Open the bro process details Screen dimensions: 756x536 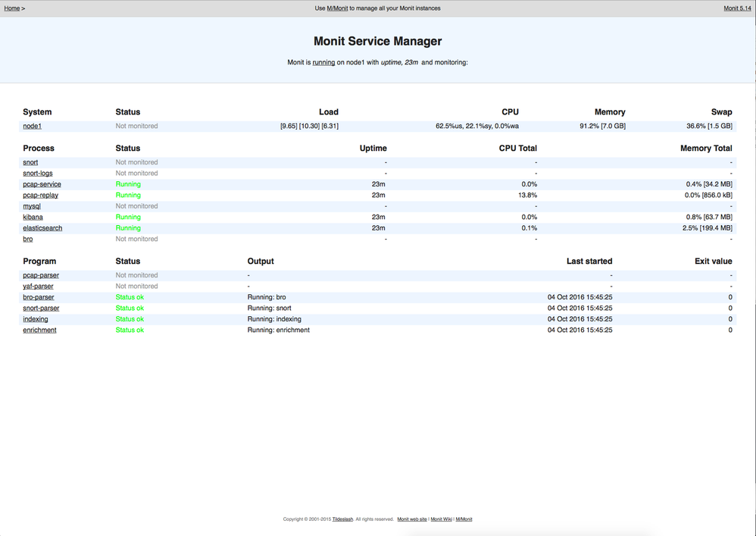click(x=27, y=239)
